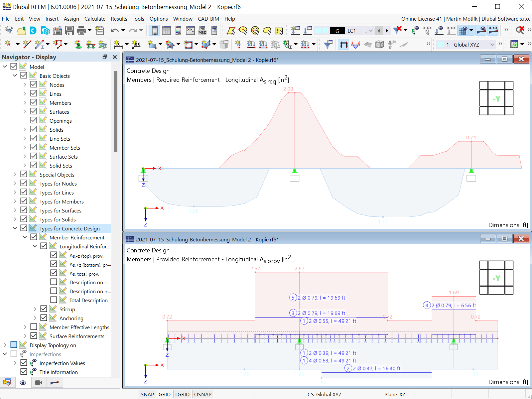Activate the show results filter tool
This screenshot has width=532, height=399.
click(x=328, y=44)
